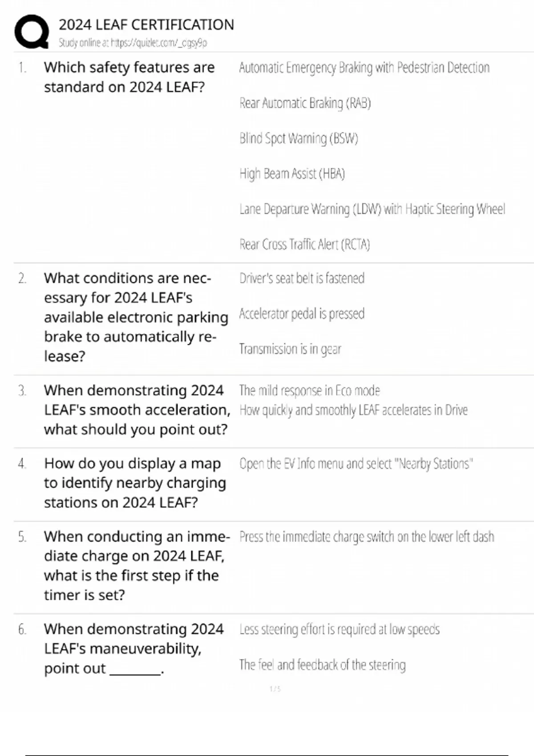Click the Less steering effort answer line
534x756 pixels.
pyautogui.click(x=339, y=629)
